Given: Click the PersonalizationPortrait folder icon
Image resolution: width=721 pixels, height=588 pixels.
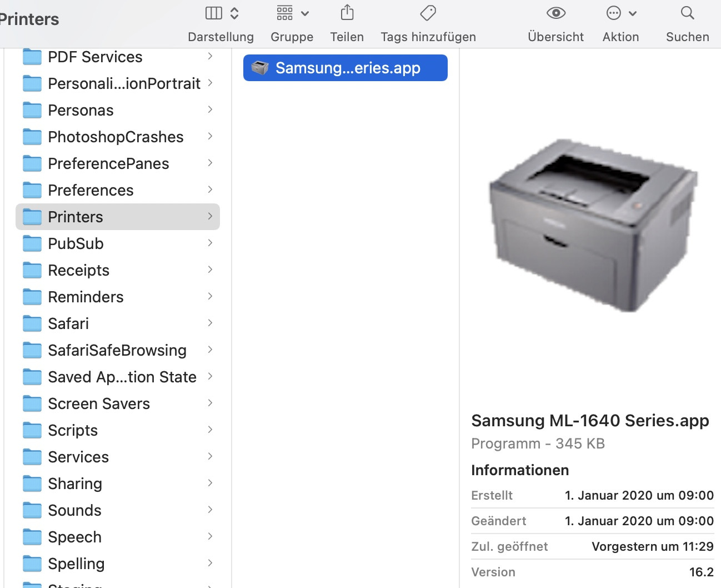Looking at the screenshot, I should (32, 83).
